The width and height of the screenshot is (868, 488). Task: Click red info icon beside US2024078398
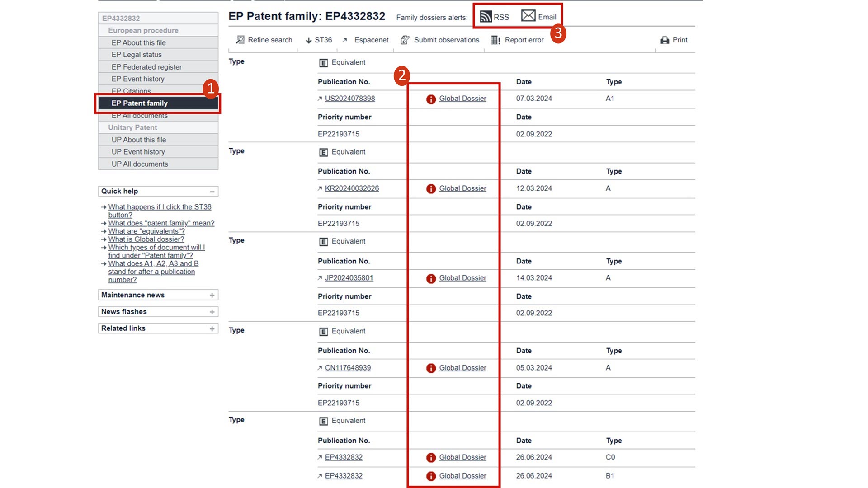point(431,99)
